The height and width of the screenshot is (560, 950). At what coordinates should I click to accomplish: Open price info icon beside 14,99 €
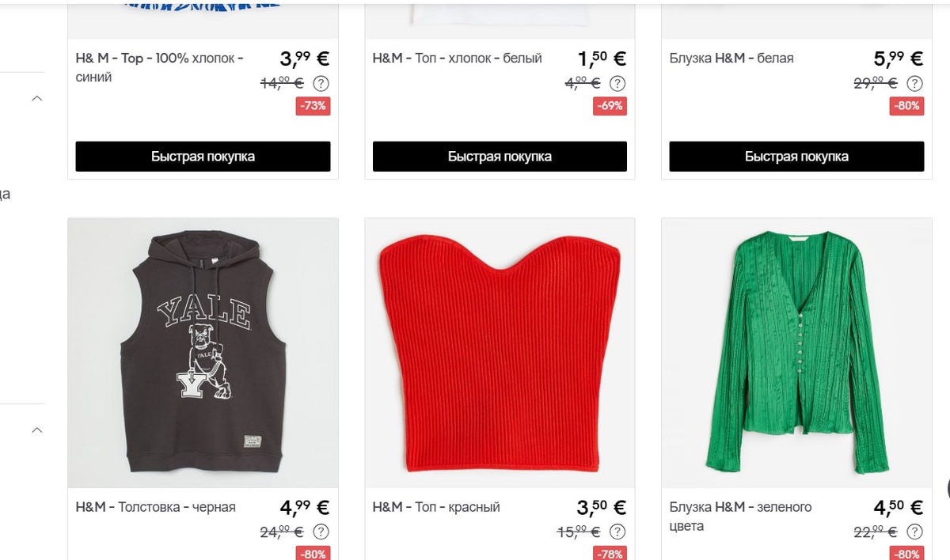pyautogui.click(x=321, y=83)
